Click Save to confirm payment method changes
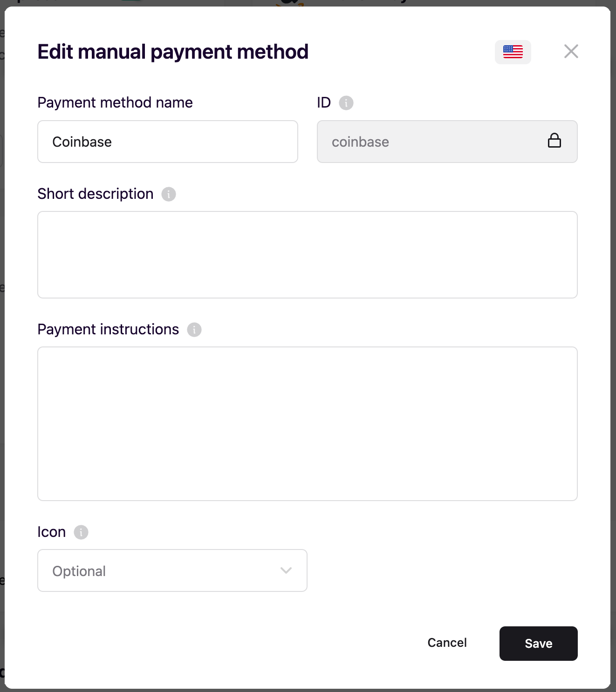Viewport: 616px width, 692px height. click(538, 644)
